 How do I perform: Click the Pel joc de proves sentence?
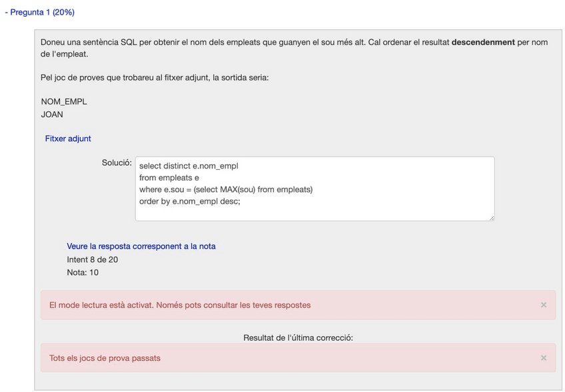pos(155,78)
